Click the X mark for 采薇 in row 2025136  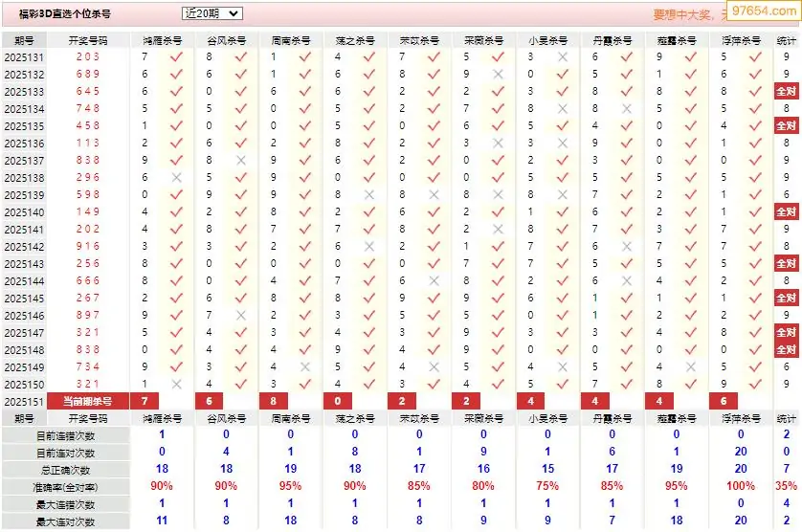point(499,144)
